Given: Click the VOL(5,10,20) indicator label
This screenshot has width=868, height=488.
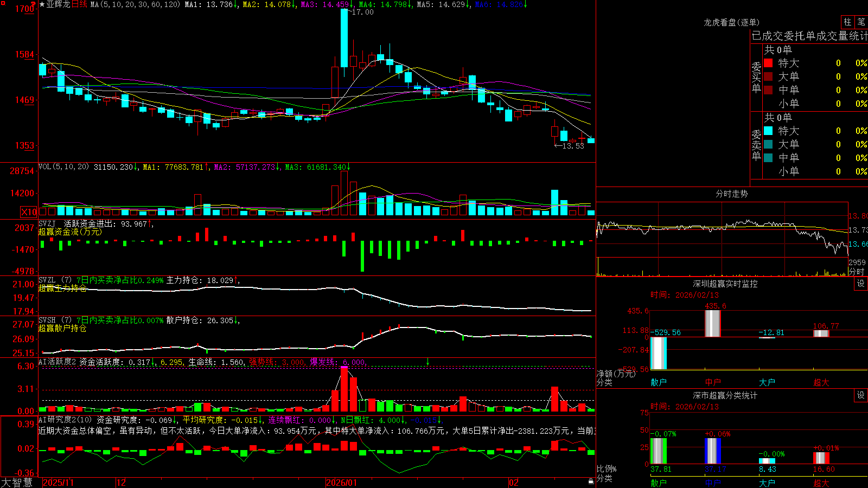Looking at the screenshot, I should 64,167.
